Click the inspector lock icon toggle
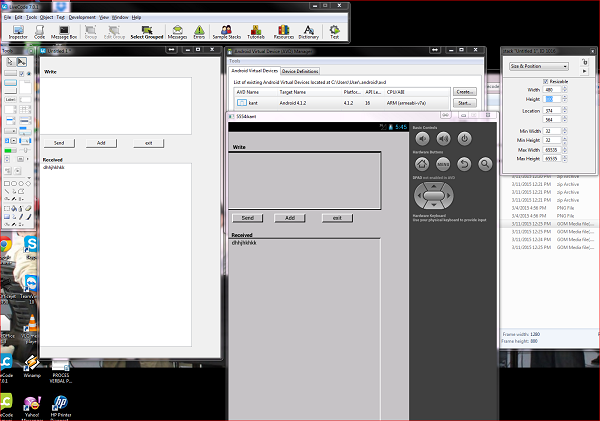 (584, 61)
